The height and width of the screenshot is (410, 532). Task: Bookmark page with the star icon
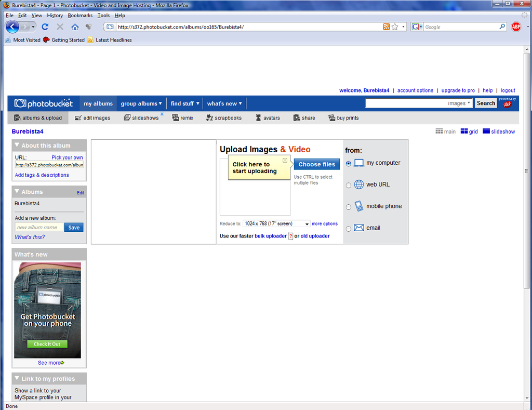(395, 27)
